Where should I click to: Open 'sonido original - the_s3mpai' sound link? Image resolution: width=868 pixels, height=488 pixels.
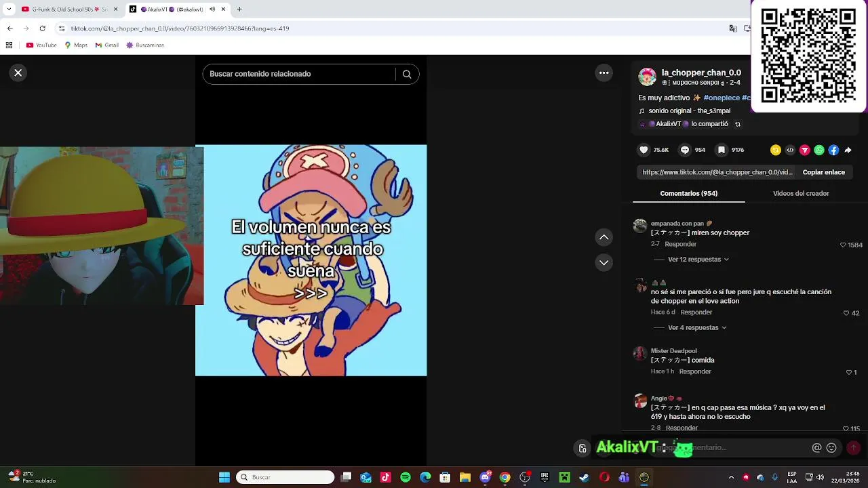pos(689,111)
